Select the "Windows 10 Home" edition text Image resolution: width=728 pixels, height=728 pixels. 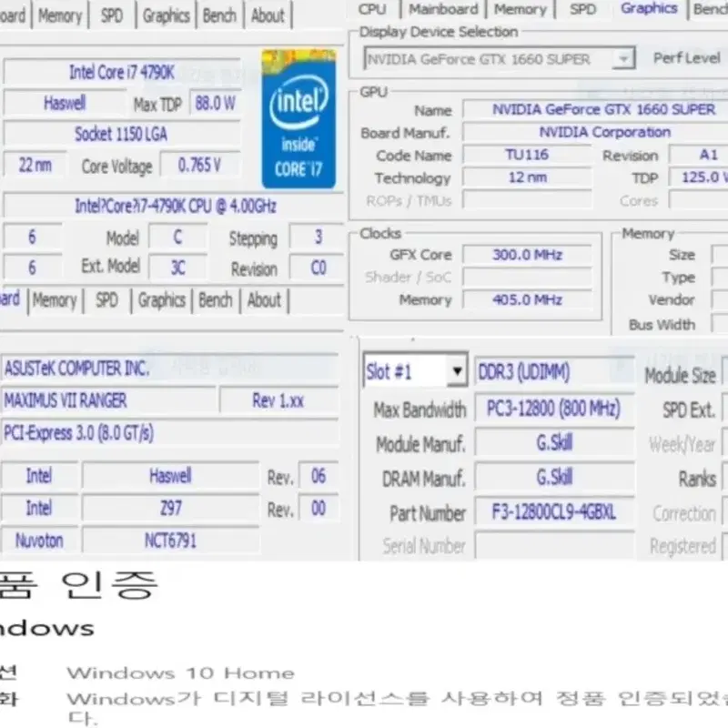(180, 672)
